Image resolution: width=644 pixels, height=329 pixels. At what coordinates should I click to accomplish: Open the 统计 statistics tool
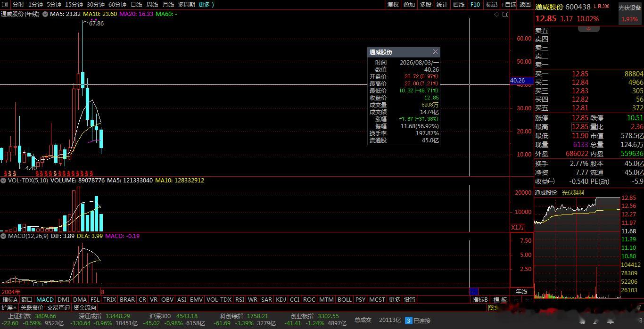pos(442,4)
